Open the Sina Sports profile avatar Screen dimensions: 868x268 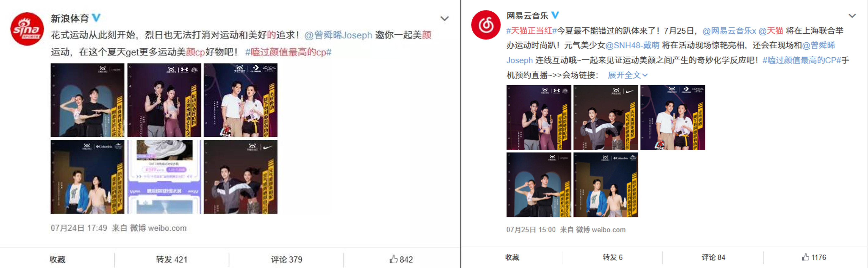pyautogui.click(x=27, y=29)
